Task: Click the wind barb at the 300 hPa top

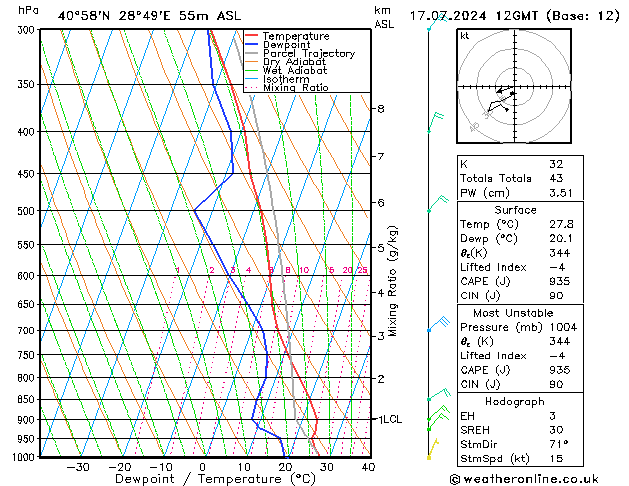Action: pos(437,22)
